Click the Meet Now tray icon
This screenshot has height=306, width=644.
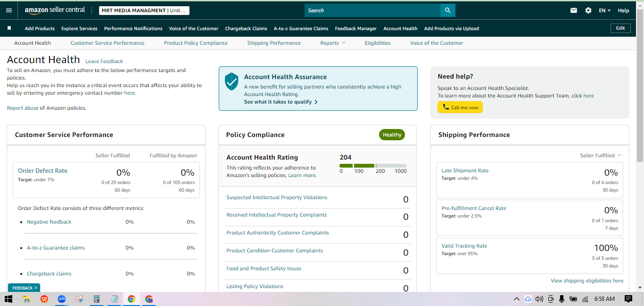551,299
